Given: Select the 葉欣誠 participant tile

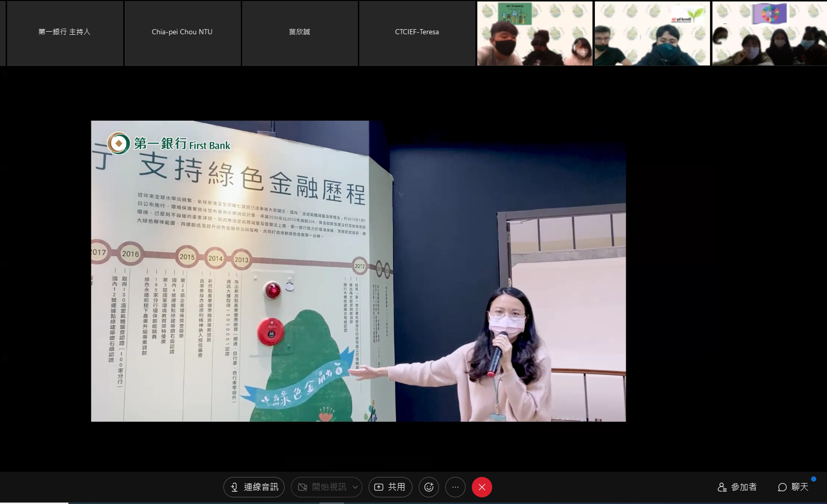Looking at the screenshot, I should 300,33.
